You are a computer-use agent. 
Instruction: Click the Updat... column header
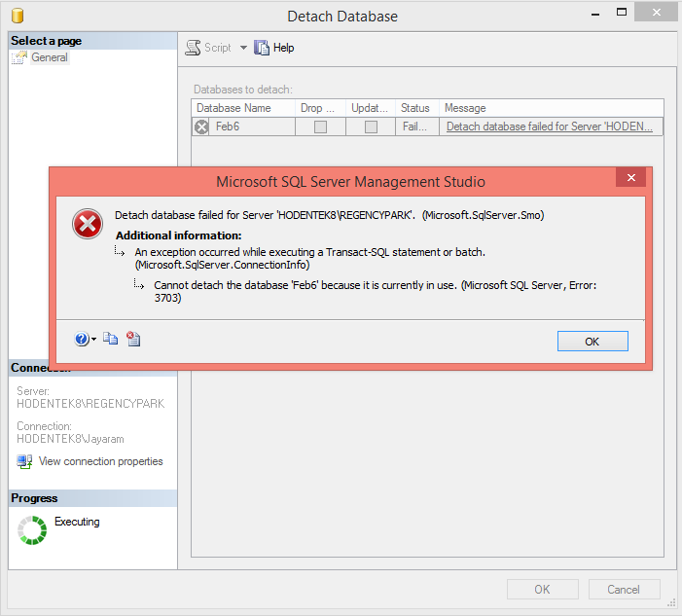[371, 108]
